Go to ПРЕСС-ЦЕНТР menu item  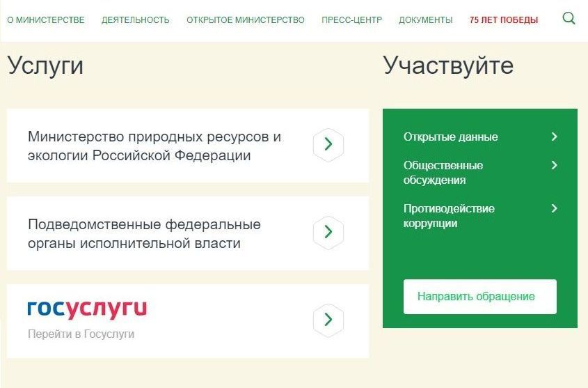351,20
